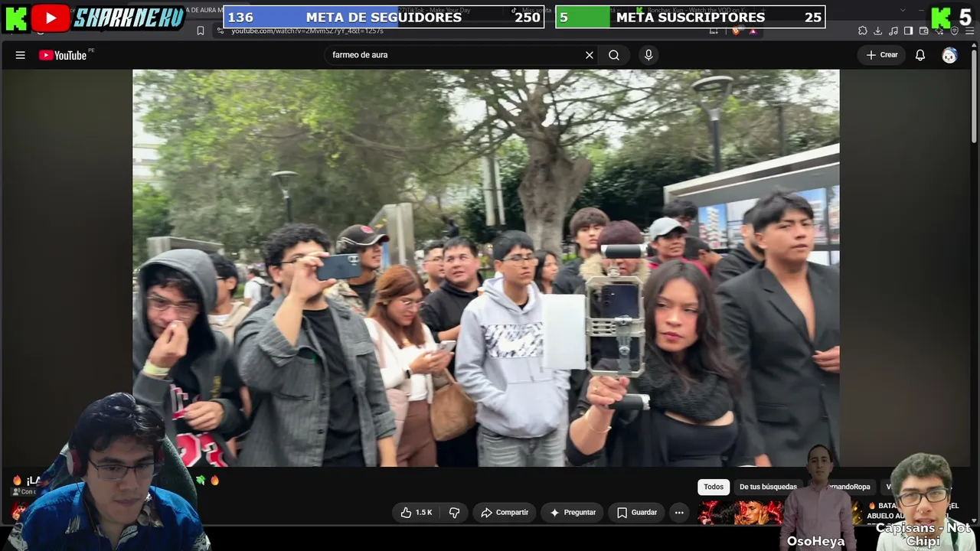The image size is (980, 551).
Task: Start voice search with the microphone
Action: point(648,55)
